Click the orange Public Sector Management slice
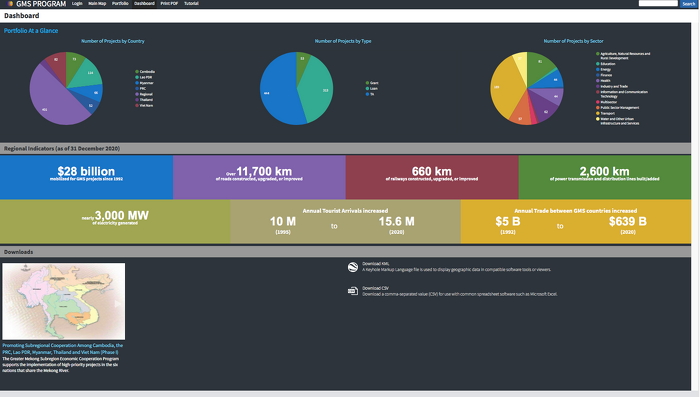This screenshot has width=700, height=397. coord(521,114)
